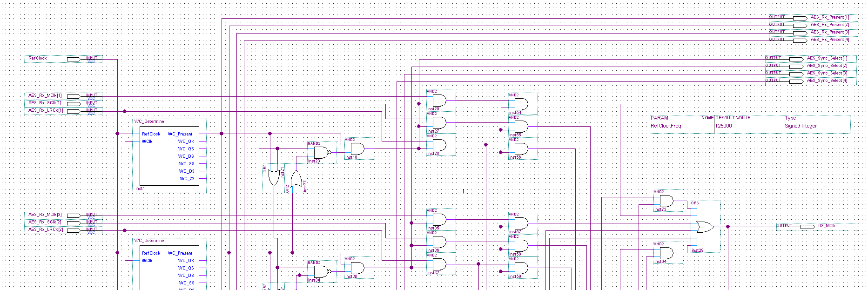Screen dimensions: 868x290
Task: Select the OR2 gate inst22
Action: coord(296,178)
